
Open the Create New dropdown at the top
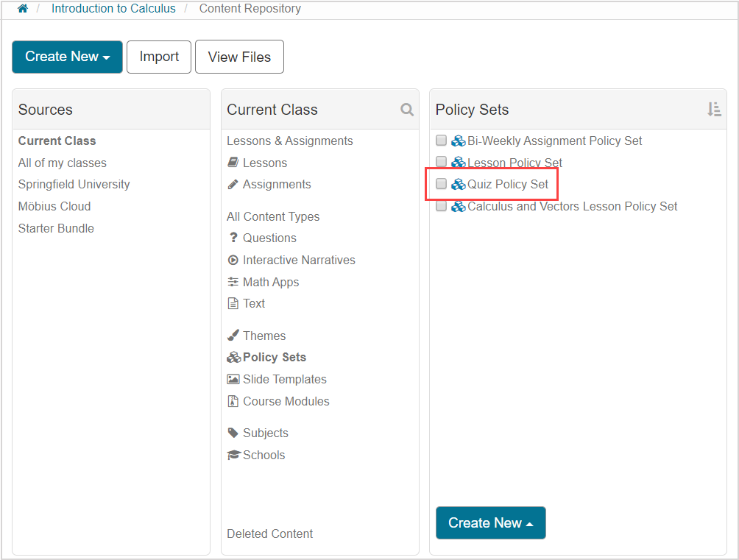pyautogui.click(x=67, y=57)
